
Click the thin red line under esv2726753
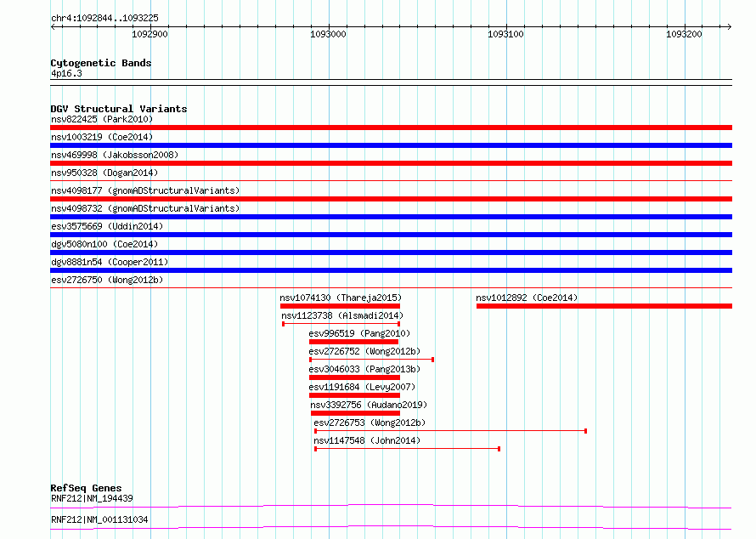pyautogui.click(x=450, y=431)
